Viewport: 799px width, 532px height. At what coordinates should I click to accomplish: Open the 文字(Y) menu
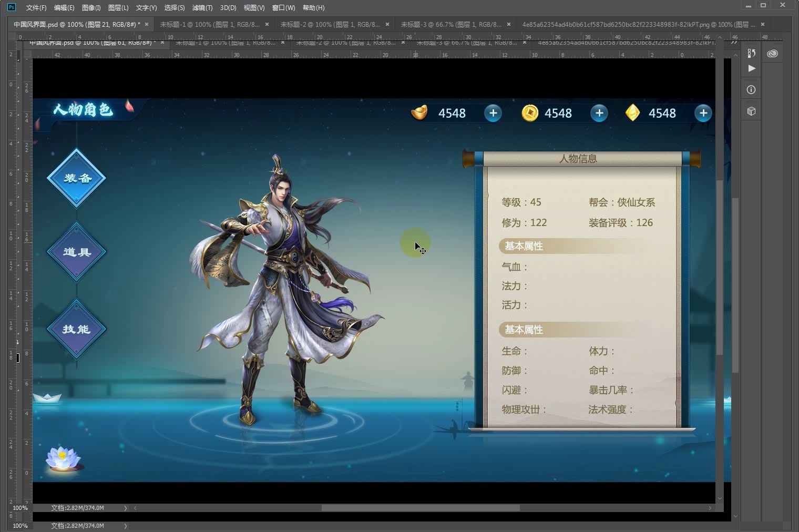146,7
